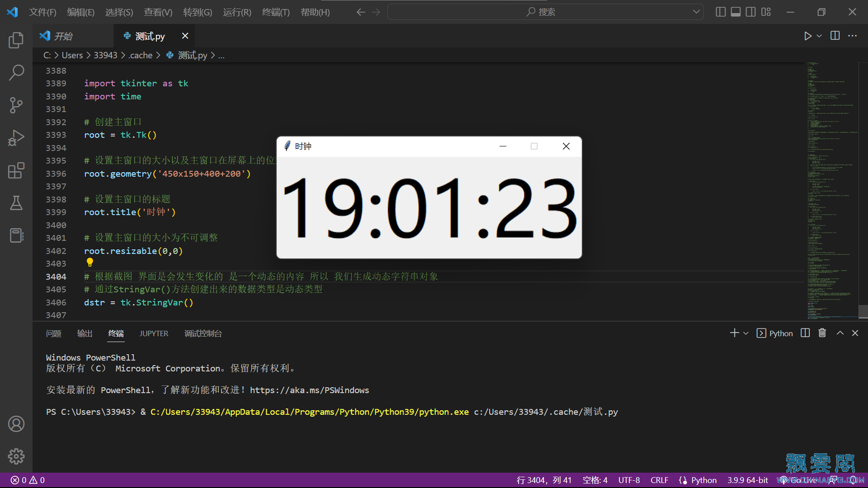Image resolution: width=868 pixels, height=488 pixels.
Task: Close the terminal panel
Action: tap(855, 333)
